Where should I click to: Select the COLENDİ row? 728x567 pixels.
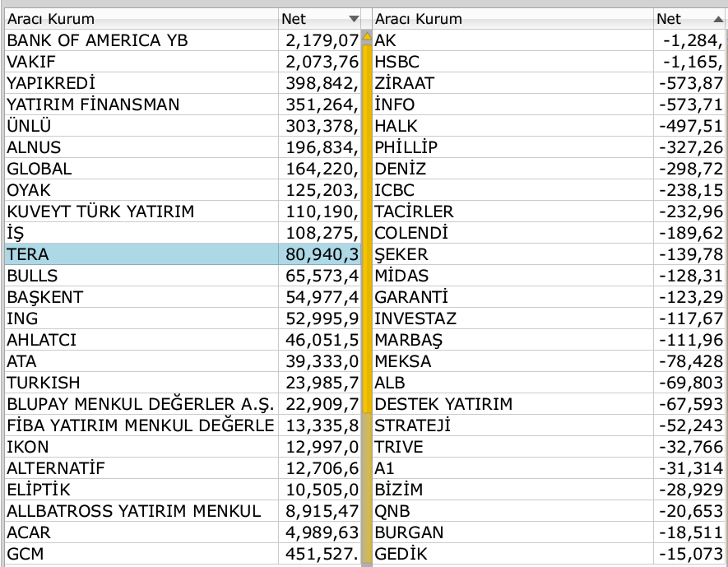point(549,233)
